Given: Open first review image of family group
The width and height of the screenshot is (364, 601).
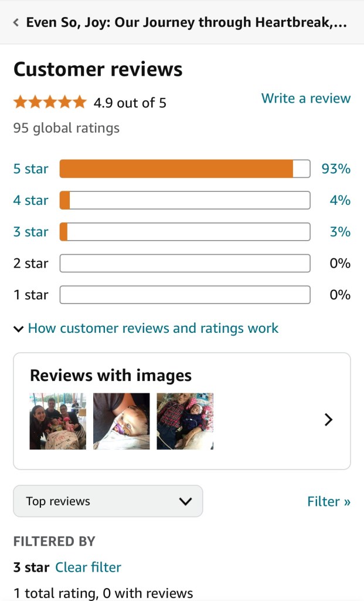Looking at the screenshot, I should tap(58, 421).
